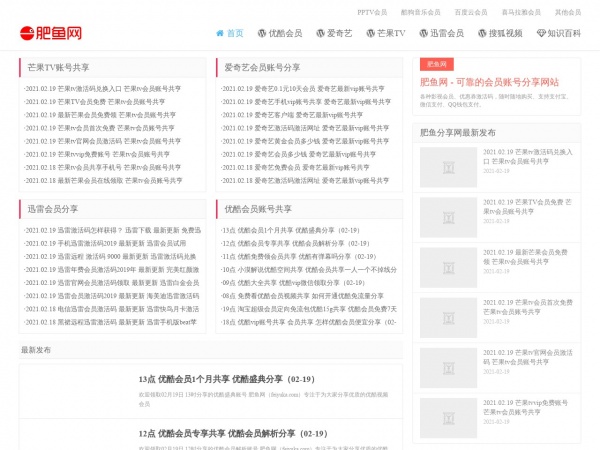The height and width of the screenshot is (450, 600).
Task: Open the 迅雷会员分享 section heading
Action: (x=53, y=209)
